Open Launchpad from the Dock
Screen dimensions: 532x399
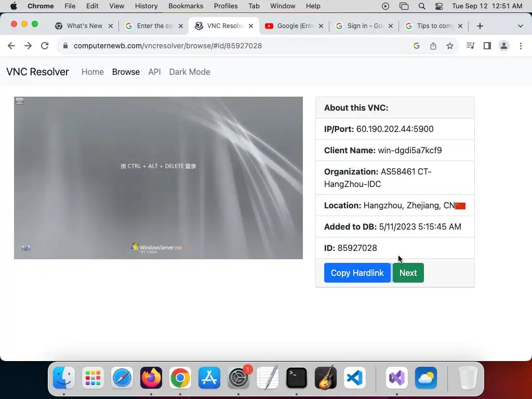93,378
